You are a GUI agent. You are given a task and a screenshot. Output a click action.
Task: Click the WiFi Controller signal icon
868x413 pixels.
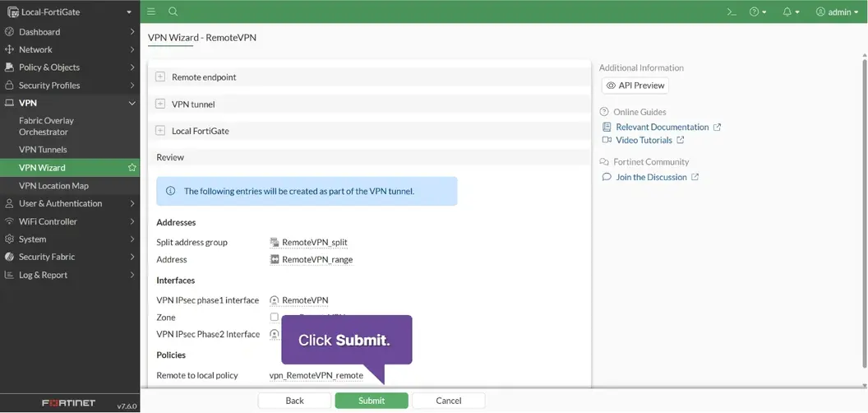(9, 221)
